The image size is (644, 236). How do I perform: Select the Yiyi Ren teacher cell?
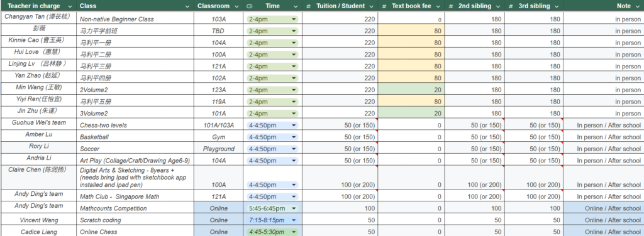pos(38,101)
